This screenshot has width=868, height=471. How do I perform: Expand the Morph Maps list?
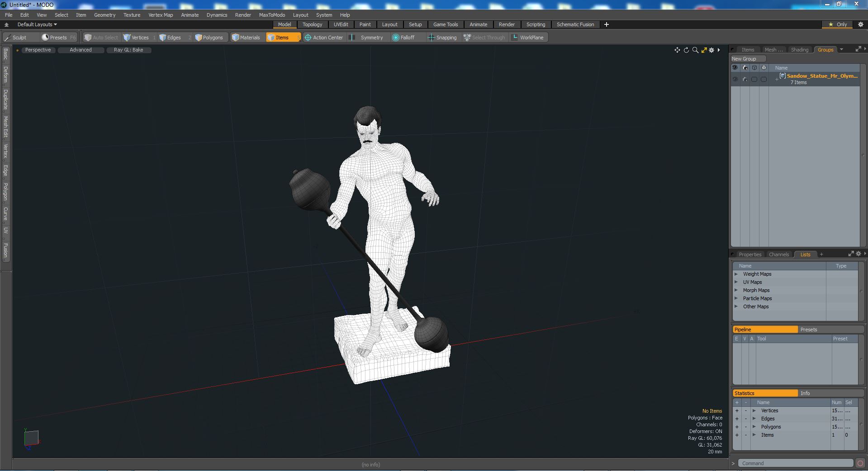pyautogui.click(x=736, y=290)
